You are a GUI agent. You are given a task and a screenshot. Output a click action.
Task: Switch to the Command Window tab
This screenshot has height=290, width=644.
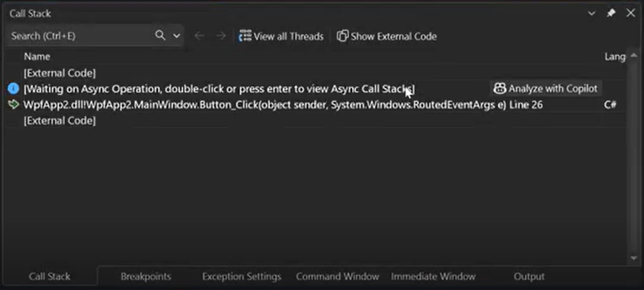point(338,277)
